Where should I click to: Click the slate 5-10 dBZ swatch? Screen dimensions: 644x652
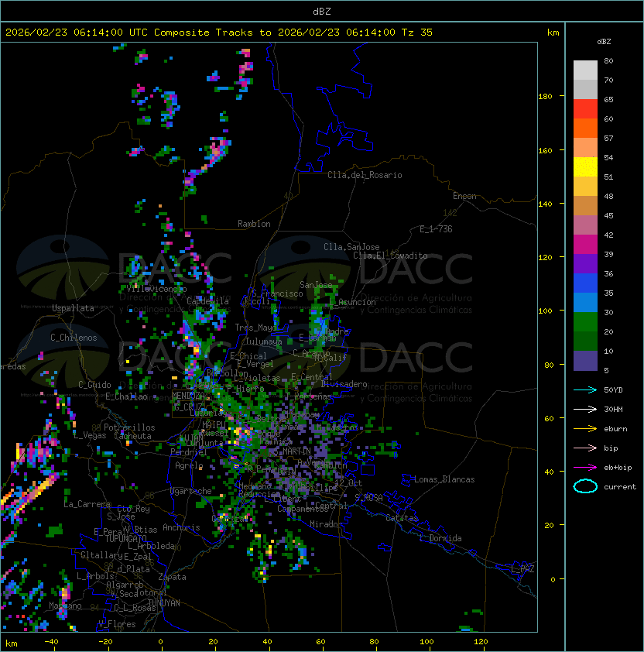(585, 361)
